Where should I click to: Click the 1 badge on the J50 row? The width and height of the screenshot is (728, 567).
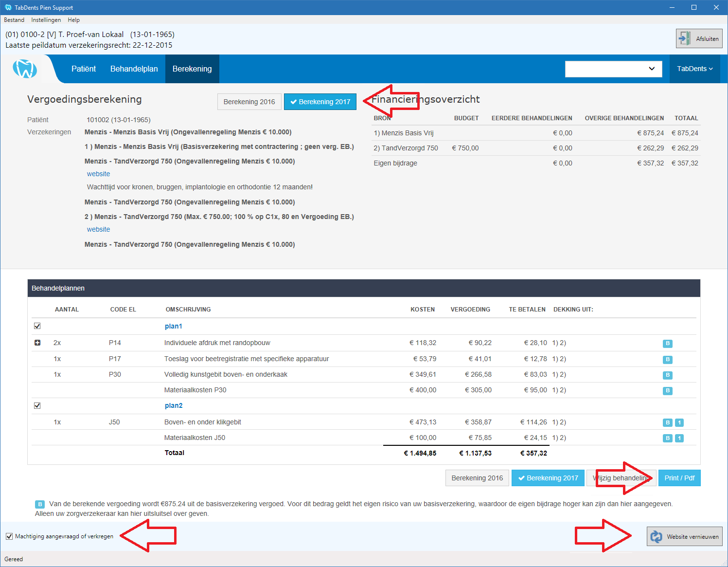pyautogui.click(x=679, y=422)
